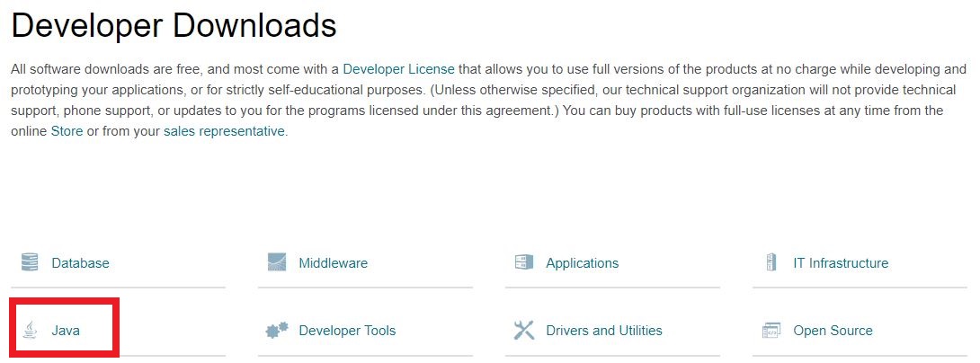Image resolution: width=980 pixels, height=363 pixels.
Task: Visit the Open Source category
Action: coord(833,331)
